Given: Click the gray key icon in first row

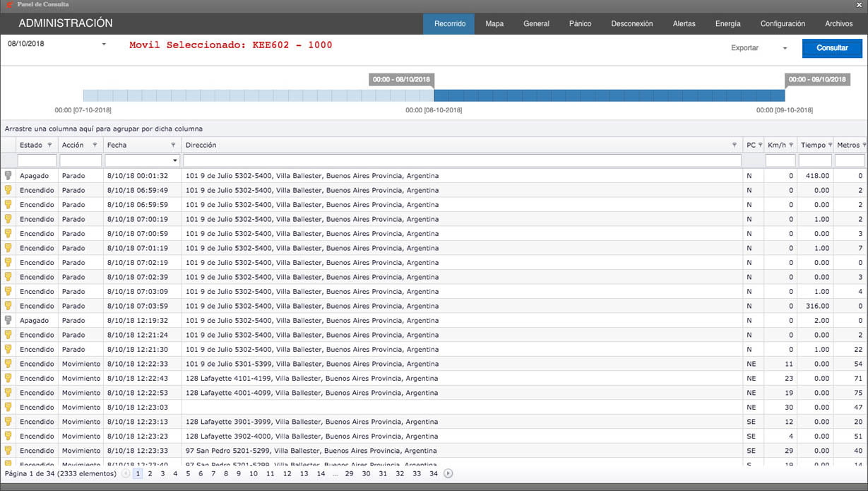Looking at the screenshot, I should tap(8, 175).
